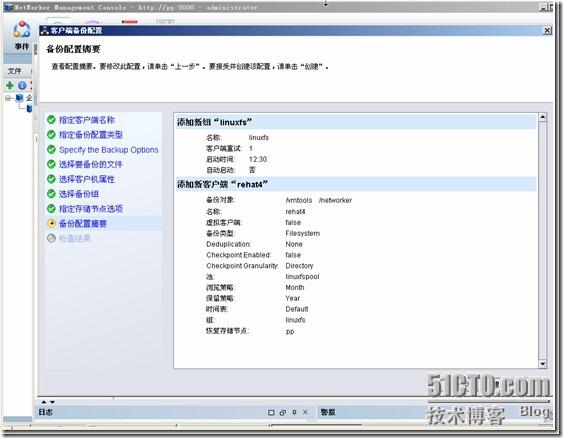
Task: Click the retention policy value Year
Action: pyautogui.click(x=293, y=298)
